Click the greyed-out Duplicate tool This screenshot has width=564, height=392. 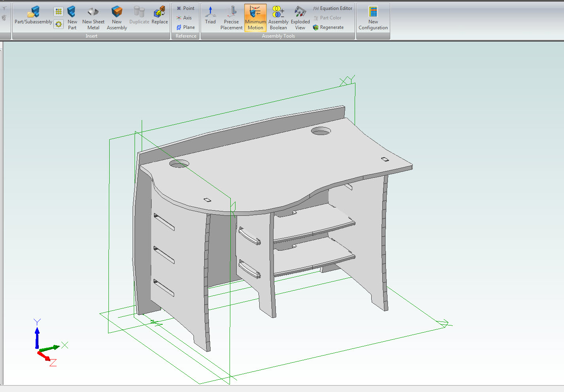[139, 15]
